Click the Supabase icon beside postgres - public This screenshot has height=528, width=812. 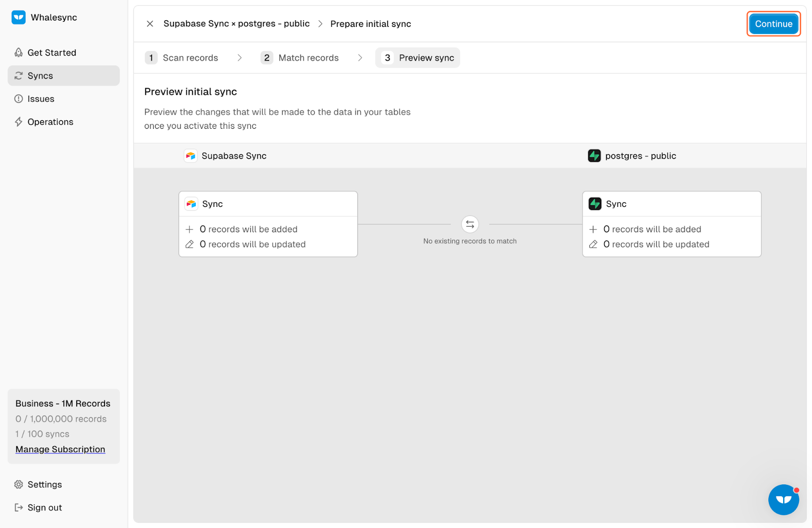[x=594, y=156]
